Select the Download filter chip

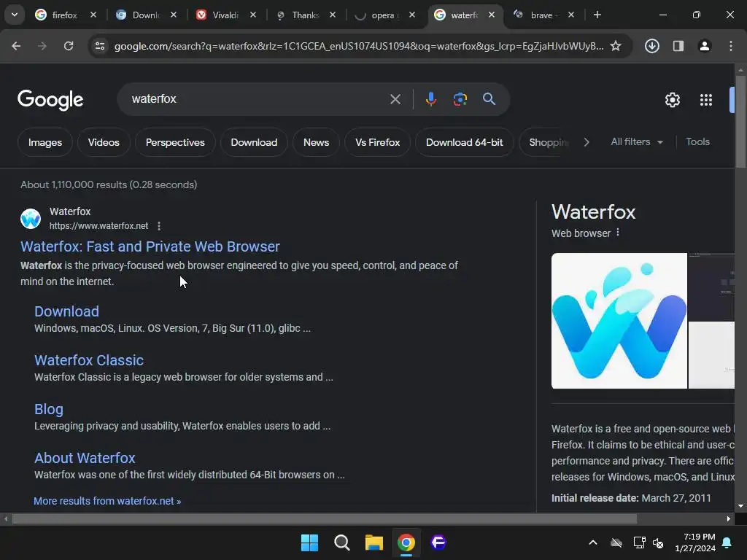coord(254,142)
